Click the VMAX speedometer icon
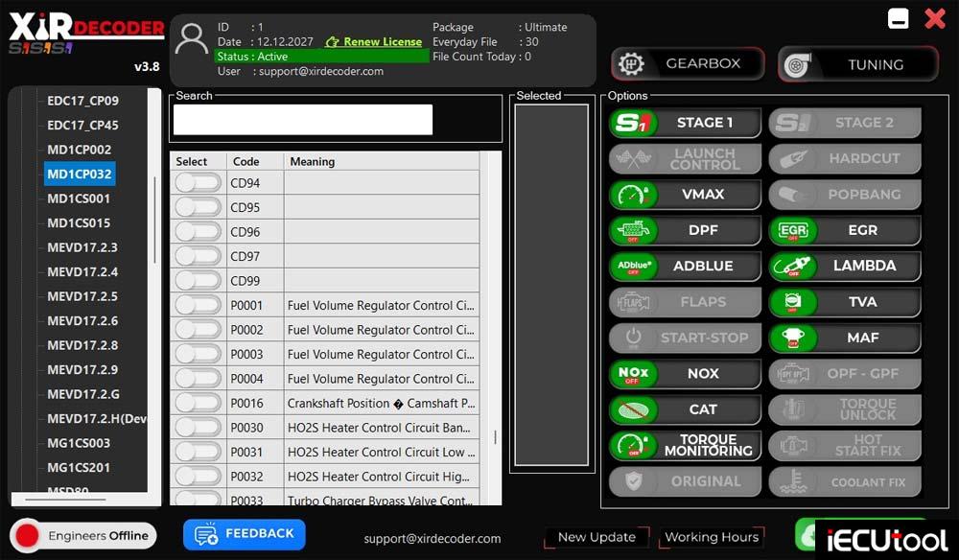959x560 pixels. coord(633,195)
